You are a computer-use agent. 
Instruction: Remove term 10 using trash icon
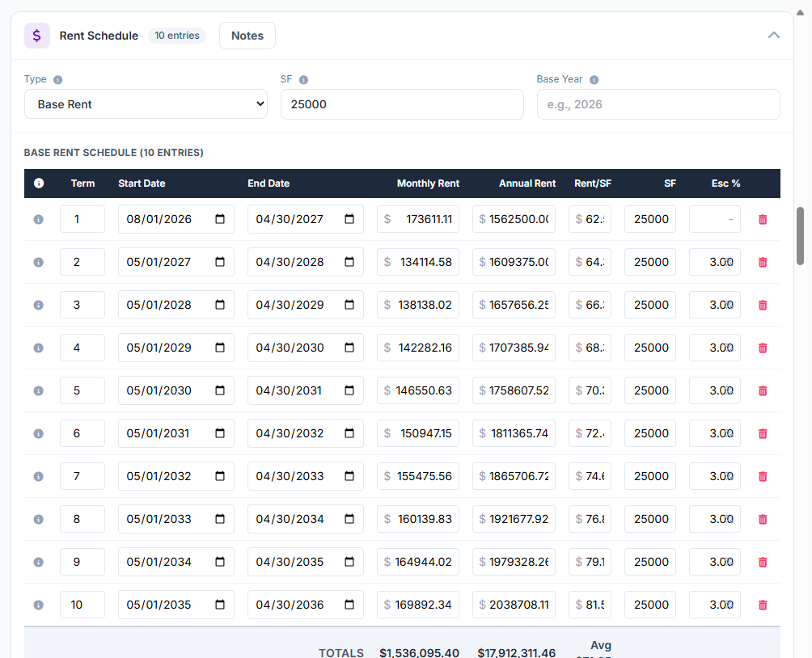pyautogui.click(x=762, y=605)
